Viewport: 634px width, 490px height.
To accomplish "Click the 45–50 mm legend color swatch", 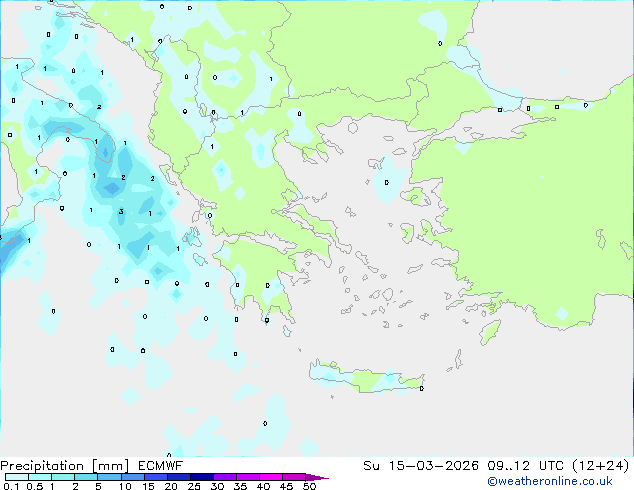I will pyautogui.click(x=294, y=477).
